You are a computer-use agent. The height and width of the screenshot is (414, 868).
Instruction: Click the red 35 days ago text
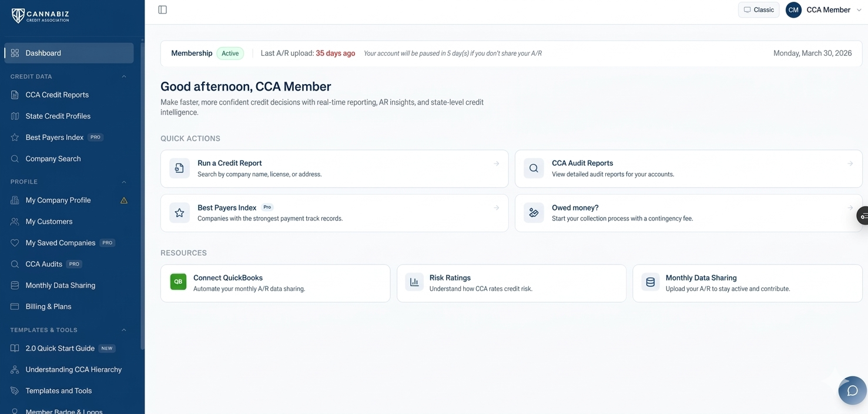pos(336,54)
